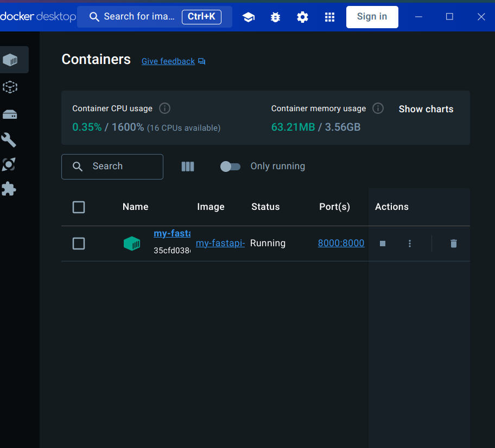This screenshot has height=448, width=495.
Task: Open the Give feedback link
Action: pyautogui.click(x=168, y=61)
